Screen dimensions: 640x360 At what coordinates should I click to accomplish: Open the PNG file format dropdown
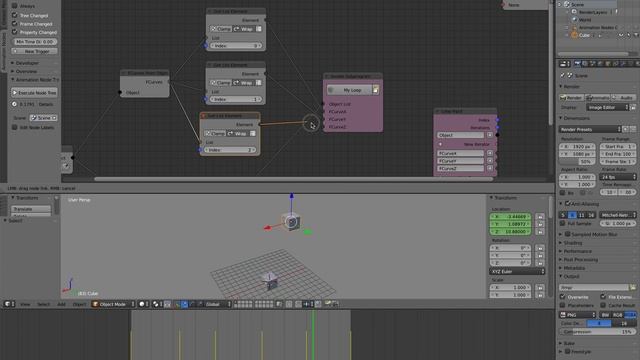[577, 315]
